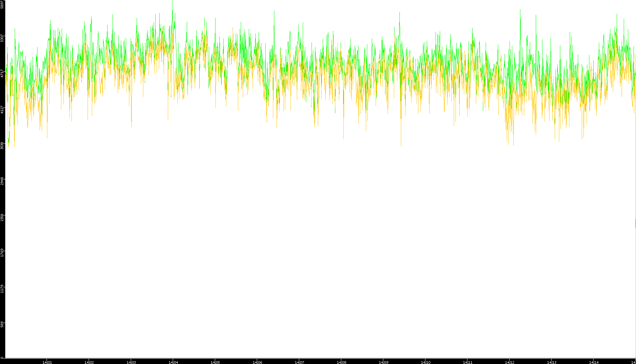The image size is (636, 364).
Task: Pick the 14:05 time axis label
Action: click(215, 362)
